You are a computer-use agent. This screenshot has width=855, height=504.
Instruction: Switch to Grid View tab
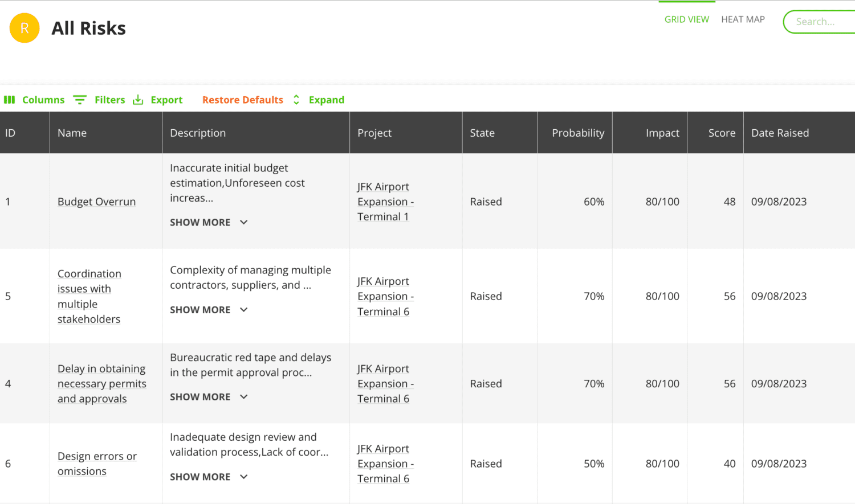(x=687, y=19)
